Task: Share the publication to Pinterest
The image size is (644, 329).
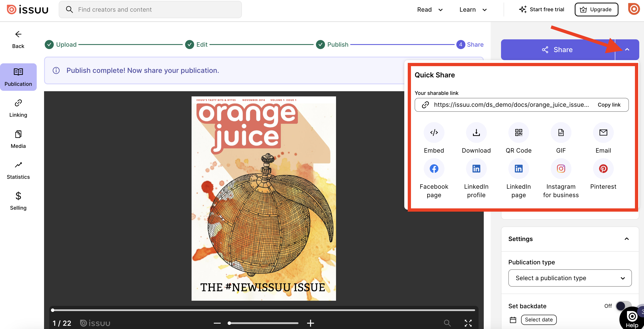Action: 603,168
